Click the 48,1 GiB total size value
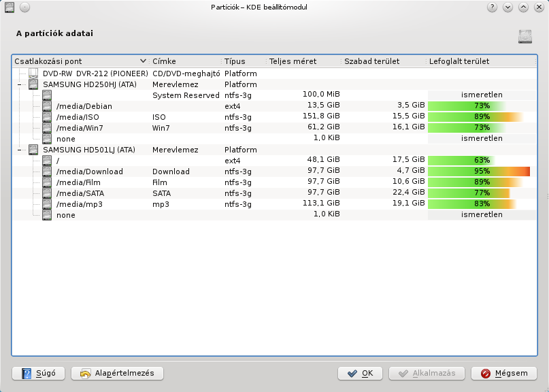The image size is (549, 392). (324, 159)
